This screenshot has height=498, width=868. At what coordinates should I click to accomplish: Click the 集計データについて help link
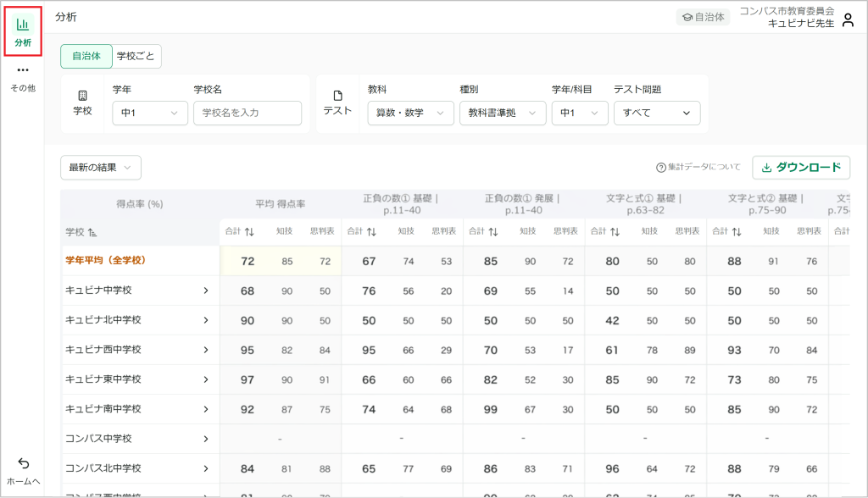[698, 167]
